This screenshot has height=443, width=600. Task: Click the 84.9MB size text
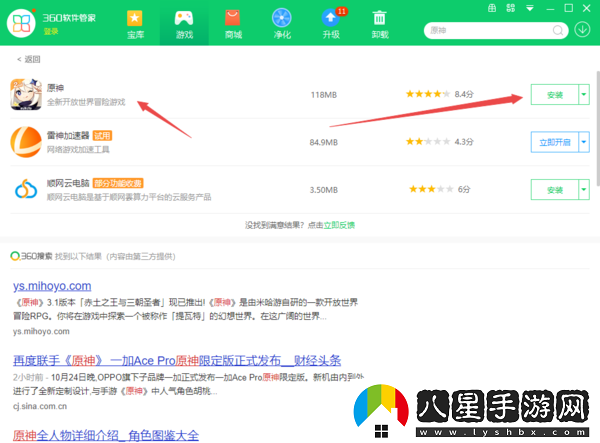point(324,143)
